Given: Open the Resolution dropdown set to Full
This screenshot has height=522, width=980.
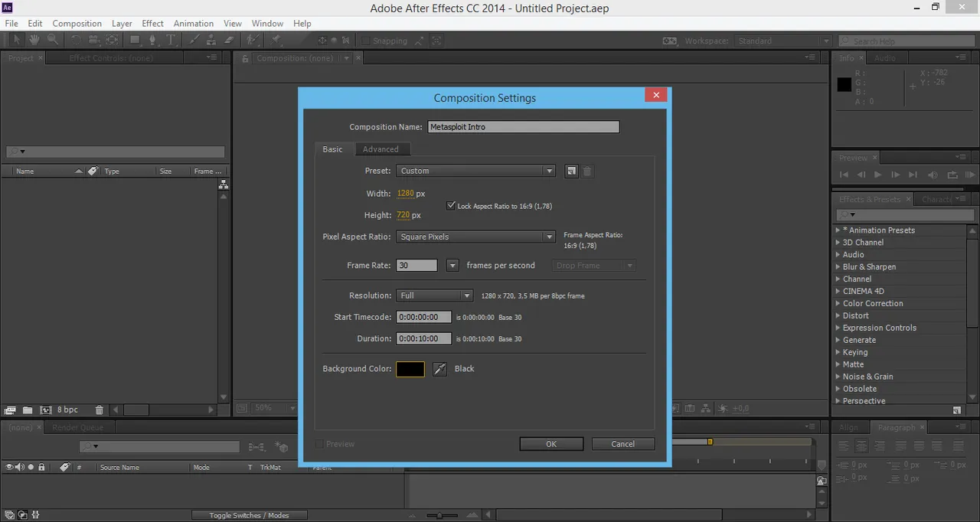Looking at the screenshot, I should click(x=435, y=295).
